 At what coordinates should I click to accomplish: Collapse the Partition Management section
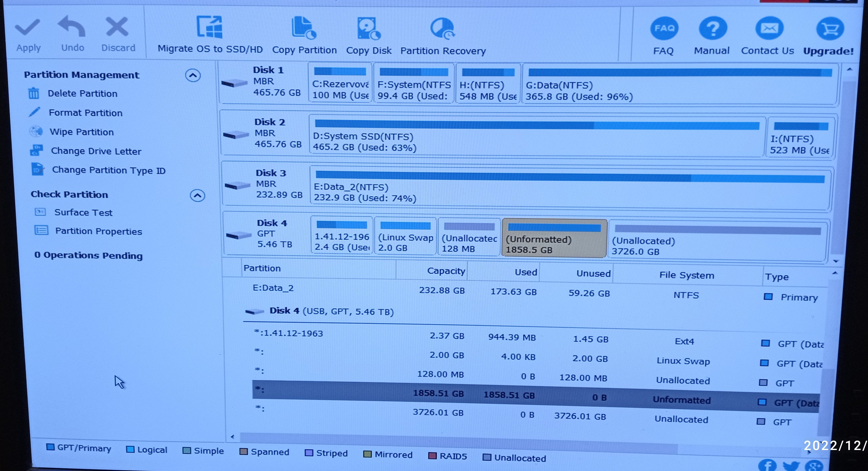(193, 76)
